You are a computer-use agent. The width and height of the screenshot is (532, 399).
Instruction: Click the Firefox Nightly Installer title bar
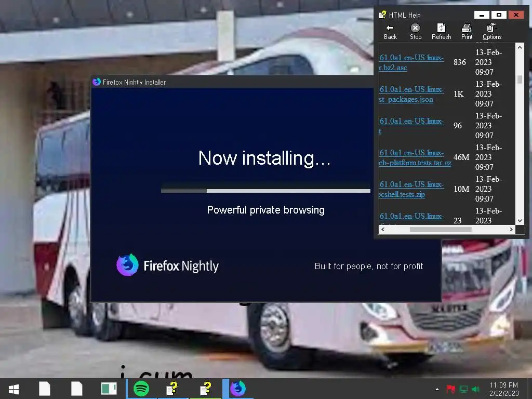pyautogui.click(x=232, y=82)
